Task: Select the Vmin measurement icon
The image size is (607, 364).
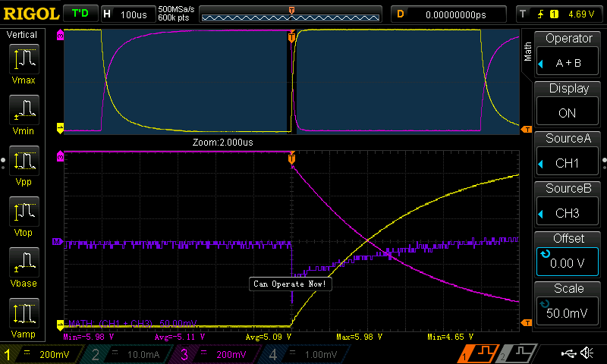Action: point(27,115)
